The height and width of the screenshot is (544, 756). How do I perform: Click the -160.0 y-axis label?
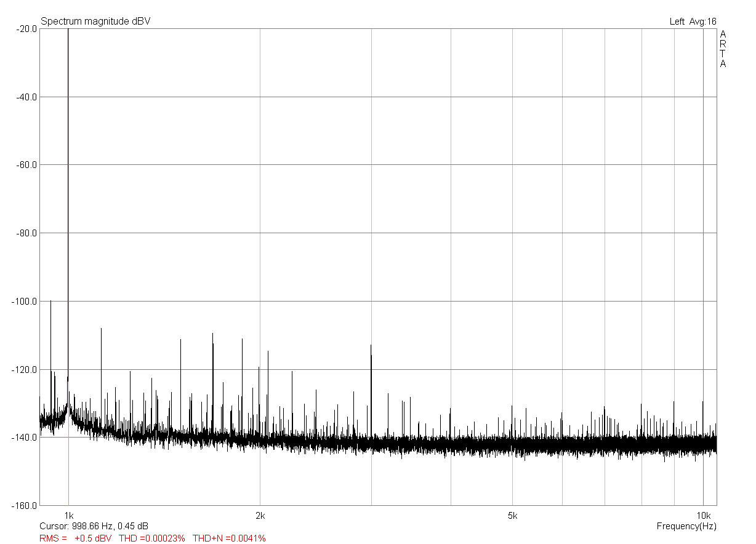coord(23,505)
